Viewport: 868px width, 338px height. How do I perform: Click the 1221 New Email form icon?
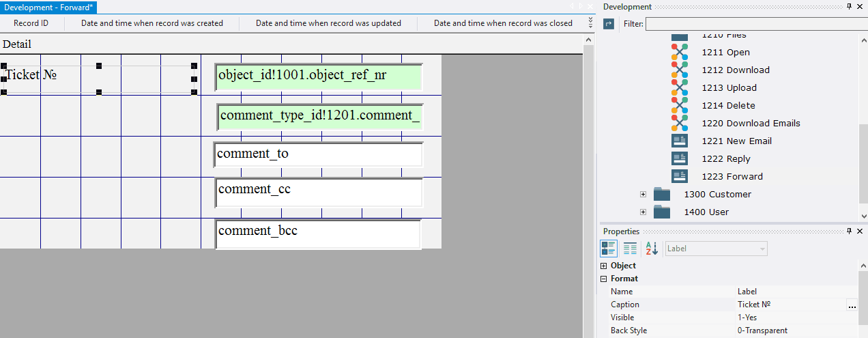[x=679, y=141]
